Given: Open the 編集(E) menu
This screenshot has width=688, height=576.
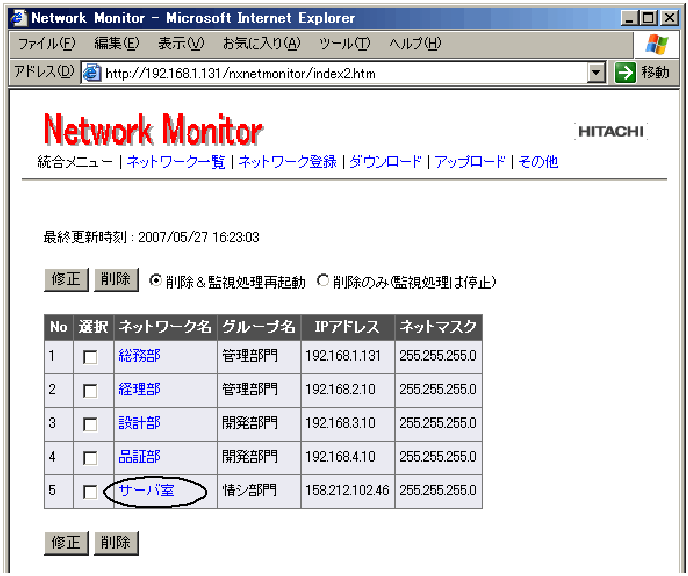Looking at the screenshot, I should coord(117,43).
